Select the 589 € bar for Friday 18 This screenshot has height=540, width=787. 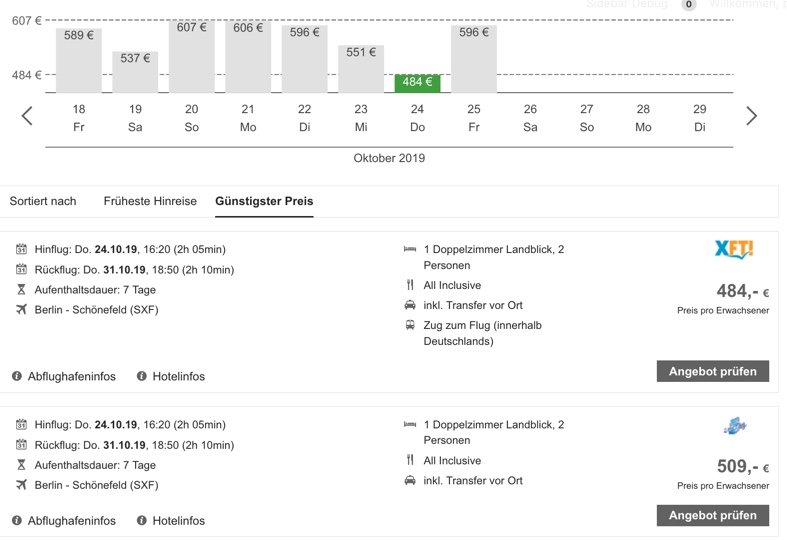(x=79, y=60)
